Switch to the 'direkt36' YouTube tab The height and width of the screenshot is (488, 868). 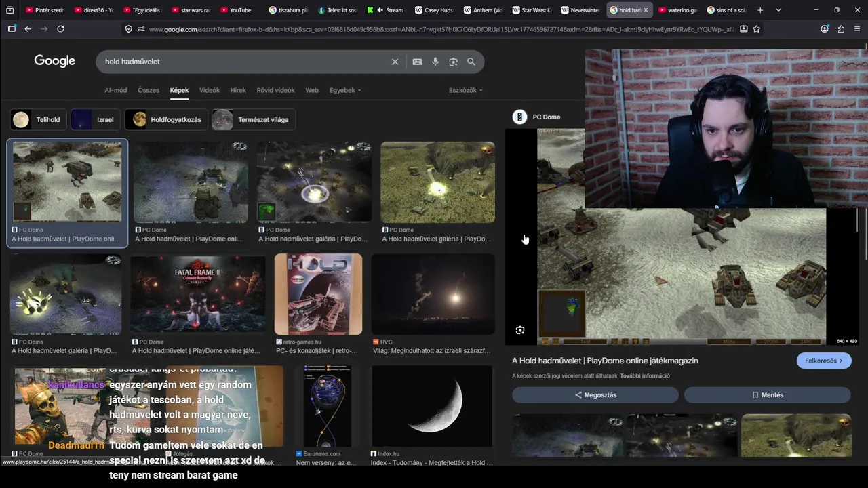click(x=94, y=10)
